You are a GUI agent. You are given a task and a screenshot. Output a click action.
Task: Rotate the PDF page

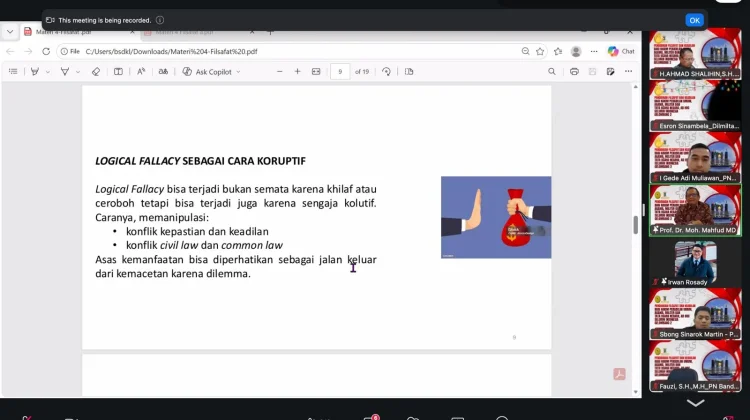tap(386, 71)
